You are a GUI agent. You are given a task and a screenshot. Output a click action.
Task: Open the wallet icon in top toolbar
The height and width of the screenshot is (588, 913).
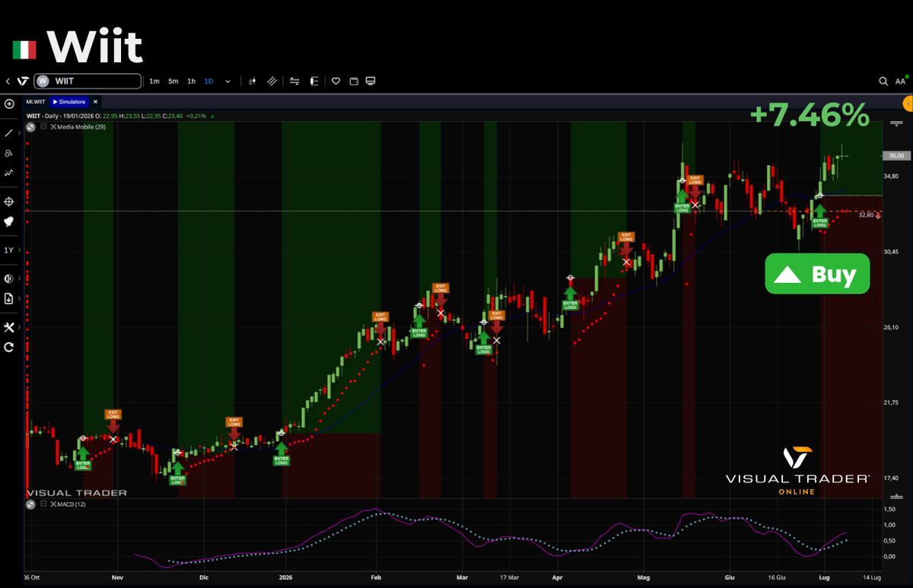coord(354,81)
